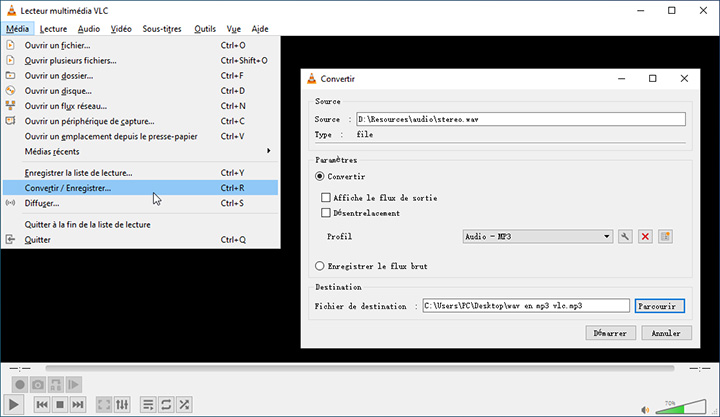Click the Ouvrir un disque disc icon
Image resolution: width=720 pixels, height=417 pixels.
(x=10, y=90)
